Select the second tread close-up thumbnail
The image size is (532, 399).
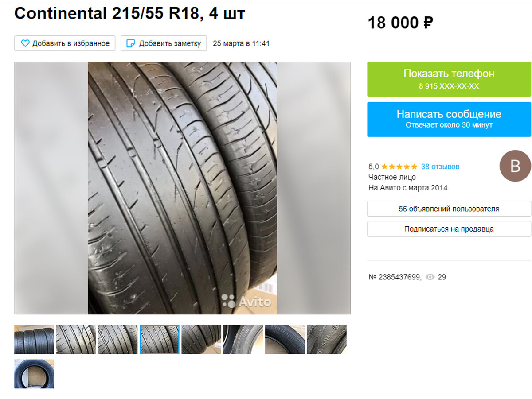(x=76, y=340)
